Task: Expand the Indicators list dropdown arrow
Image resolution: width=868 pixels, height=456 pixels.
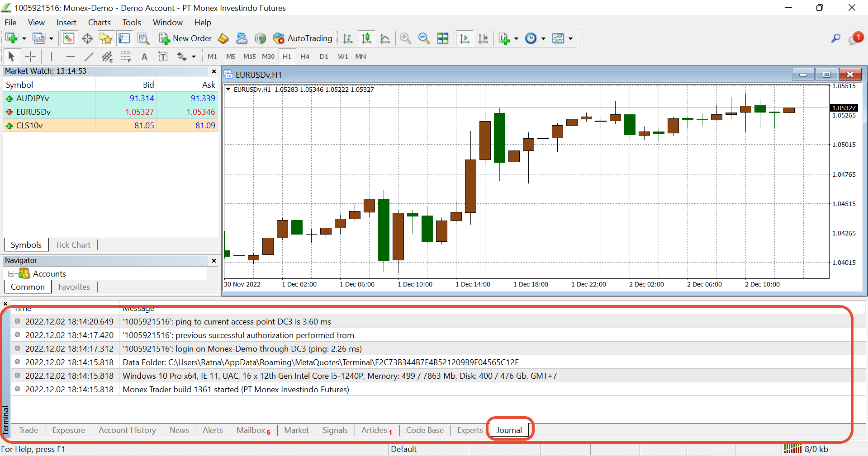Action: point(516,38)
